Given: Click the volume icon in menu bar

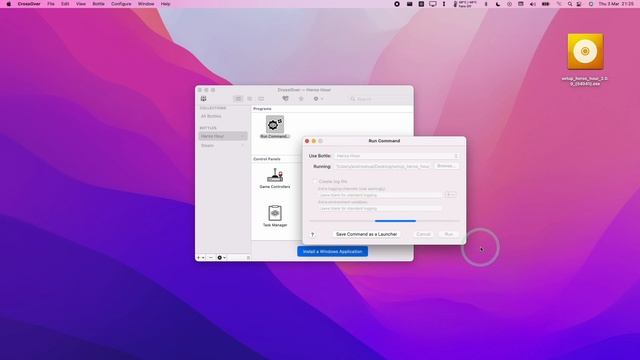Looking at the screenshot, I should pos(533,4).
